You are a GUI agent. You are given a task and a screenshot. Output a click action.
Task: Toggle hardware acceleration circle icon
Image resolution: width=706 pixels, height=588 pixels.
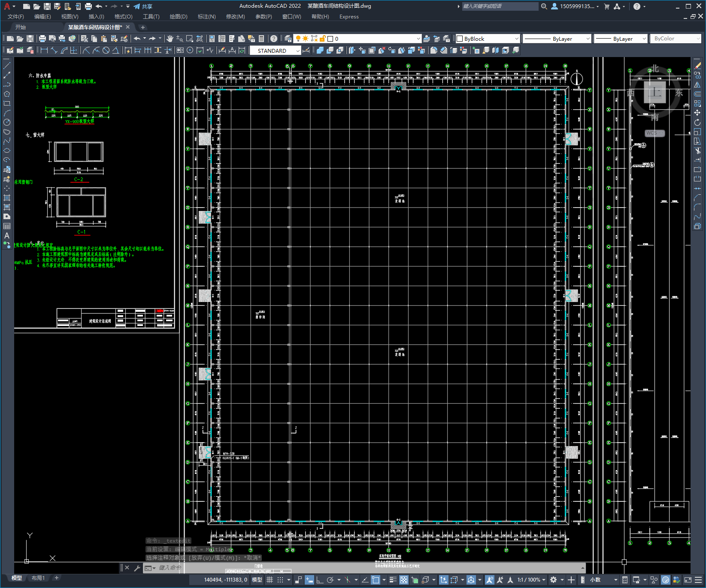(666, 580)
